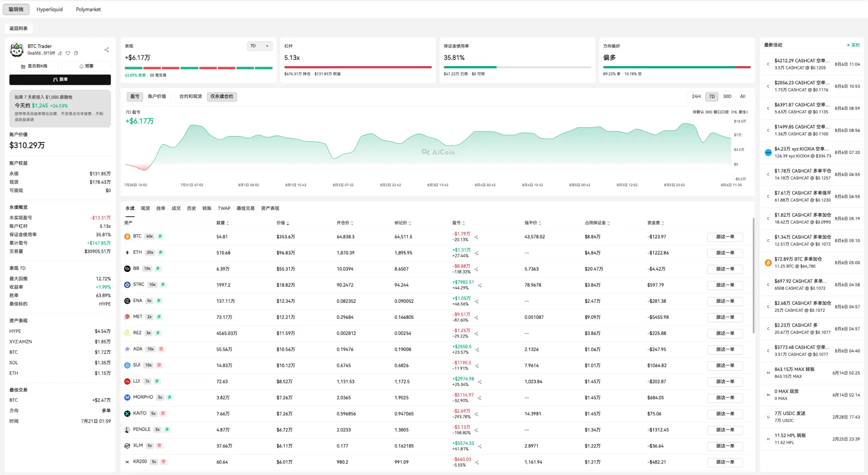Select 仅永续合约 chart scope
Image resolution: width=868 pixels, height=475 pixels.
(222, 97)
